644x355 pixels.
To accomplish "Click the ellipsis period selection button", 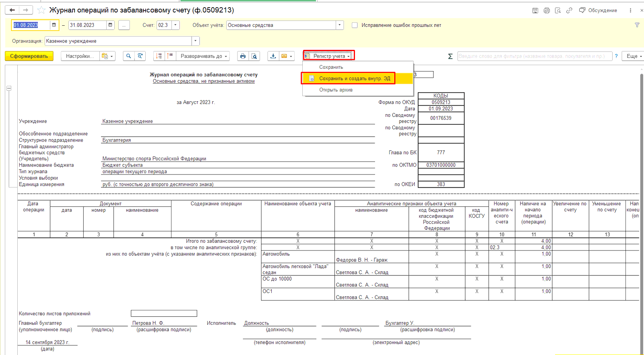I will 124,25.
